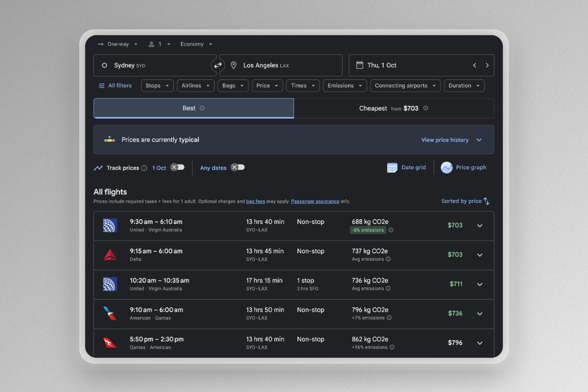Expand the 9:15 am Delta flight details

click(480, 255)
